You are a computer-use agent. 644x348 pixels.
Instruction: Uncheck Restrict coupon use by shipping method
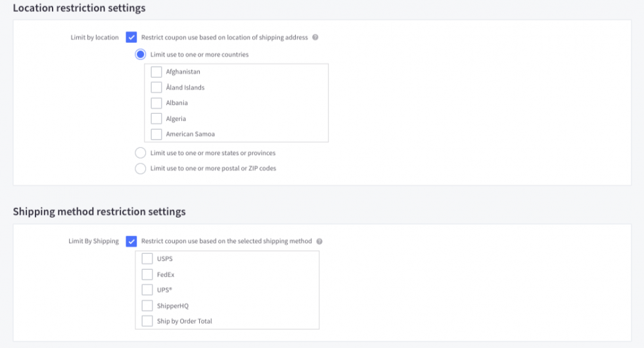[131, 241]
